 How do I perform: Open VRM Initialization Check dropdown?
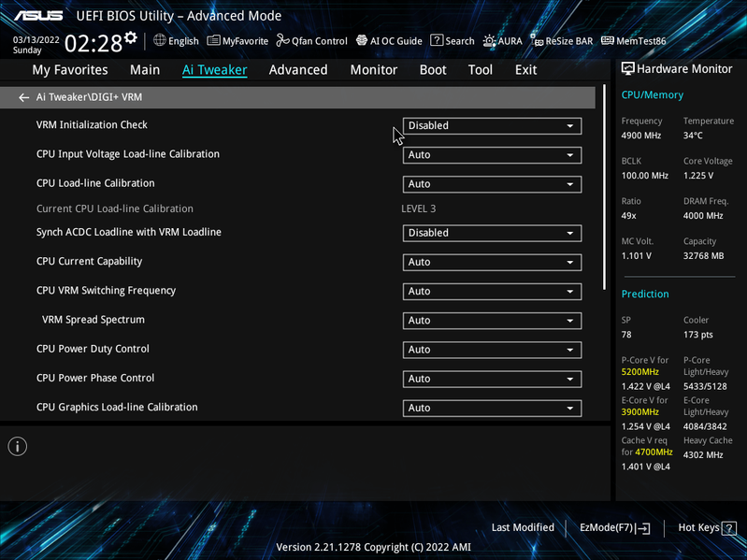click(492, 125)
